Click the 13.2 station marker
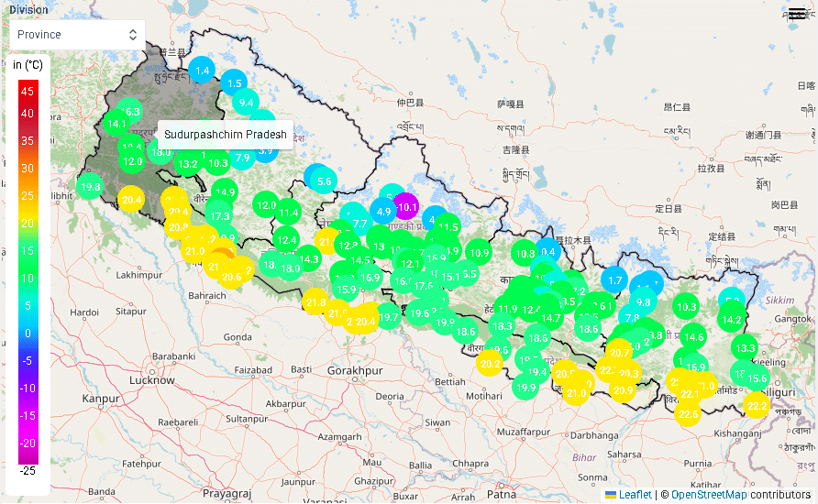Viewport: 818px width, 504px height. coord(188,164)
